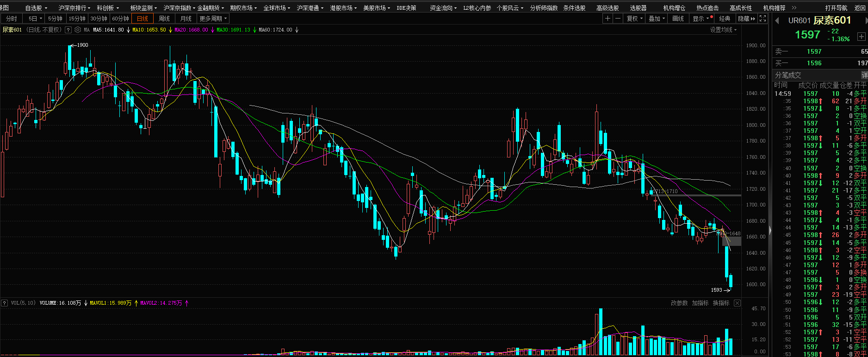The height and width of the screenshot is (357, 868).
Task: Click 返回 button
Action: 860,8
